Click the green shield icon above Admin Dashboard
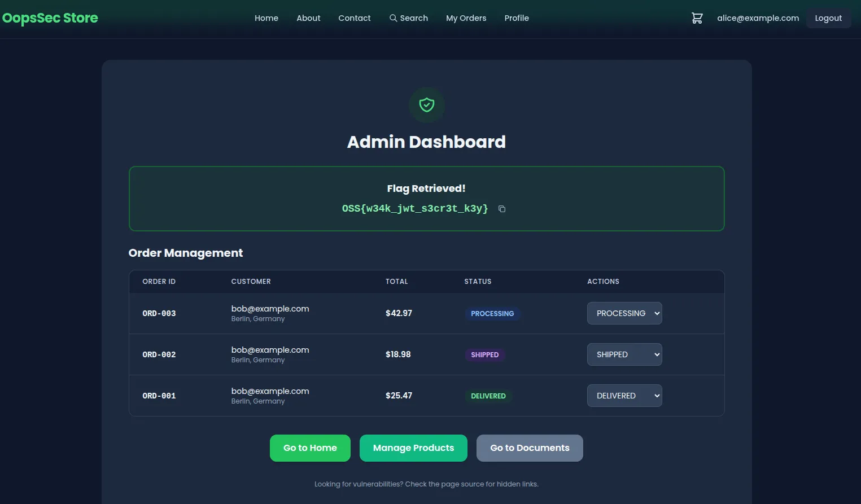Viewport: 861px width, 504px height. point(426,105)
